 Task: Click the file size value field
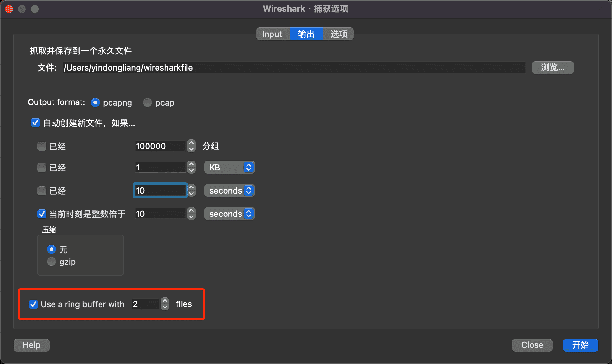click(160, 168)
